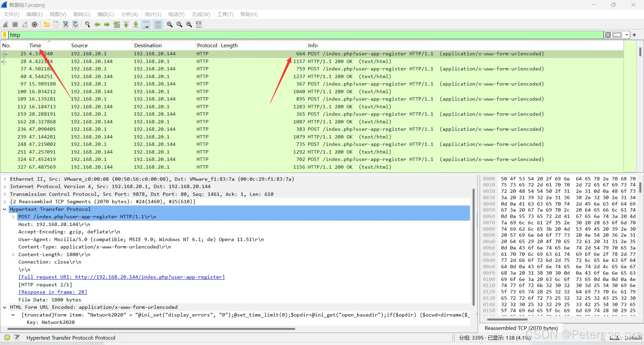The height and width of the screenshot is (345, 644).
Task: Go forward with green right arrow
Action: coord(107,24)
